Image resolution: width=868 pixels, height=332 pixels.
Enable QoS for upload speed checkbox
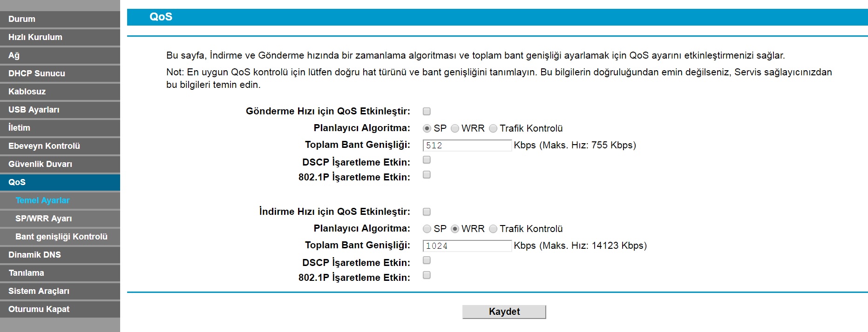click(427, 111)
